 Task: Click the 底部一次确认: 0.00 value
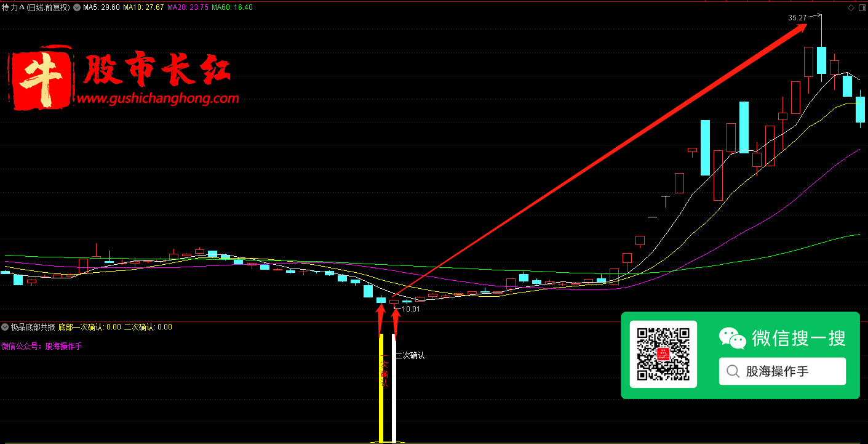pos(90,327)
